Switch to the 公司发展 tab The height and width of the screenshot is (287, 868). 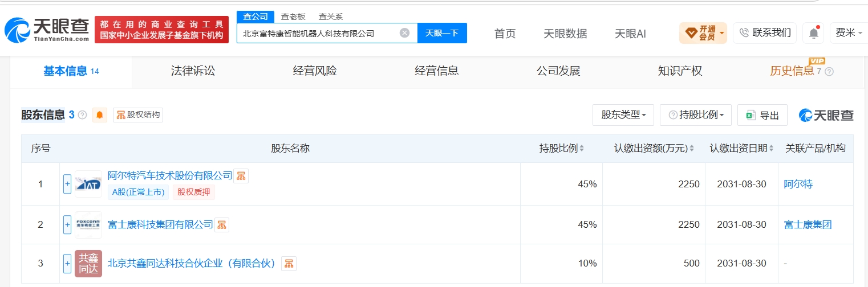pyautogui.click(x=558, y=71)
